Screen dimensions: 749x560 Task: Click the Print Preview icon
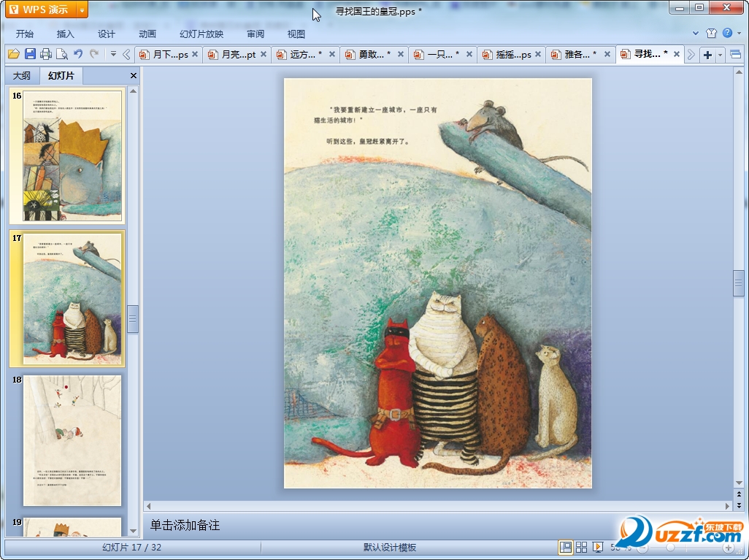point(61,54)
